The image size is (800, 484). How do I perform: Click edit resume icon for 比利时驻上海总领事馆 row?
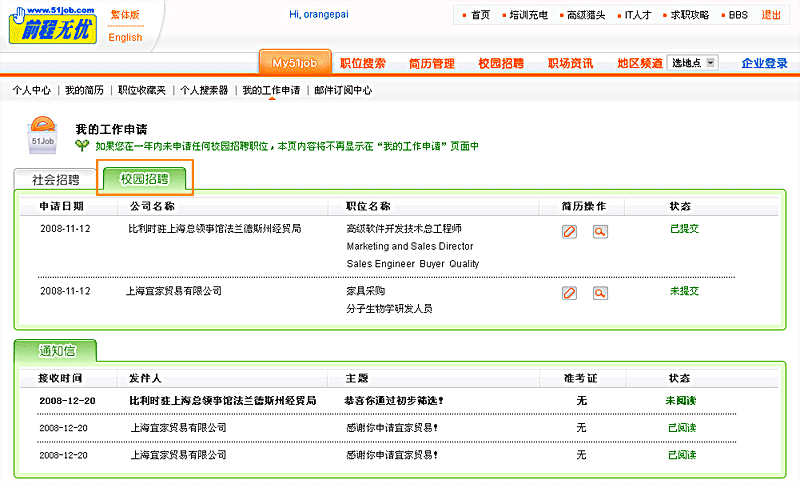569,232
